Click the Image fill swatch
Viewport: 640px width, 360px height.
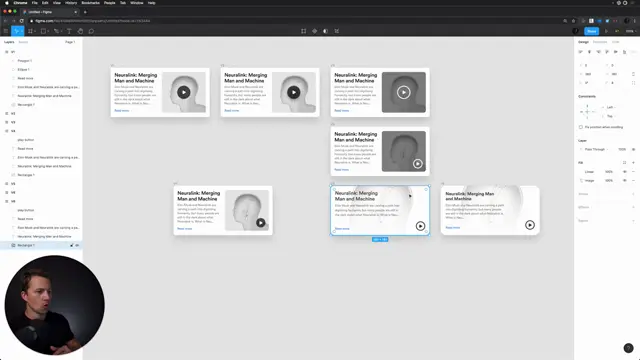pyautogui.click(x=581, y=180)
